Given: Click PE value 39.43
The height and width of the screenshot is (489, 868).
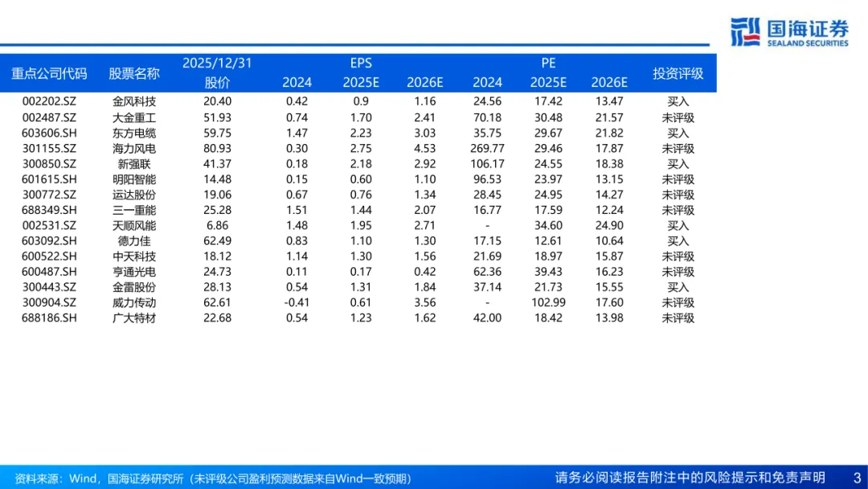Looking at the screenshot, I should point(548,272).
